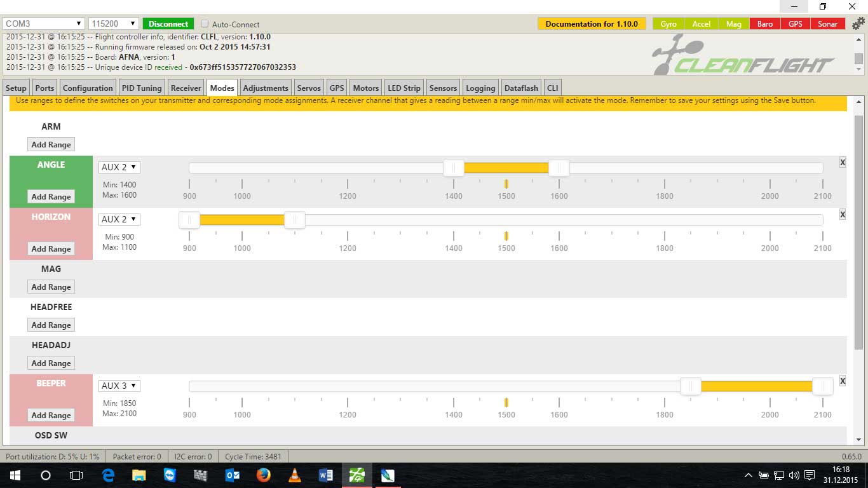The width and height of the screenshot is (868, 488).
Task: Enable the Auto-Connect checkbox
Action: [205, 24]
